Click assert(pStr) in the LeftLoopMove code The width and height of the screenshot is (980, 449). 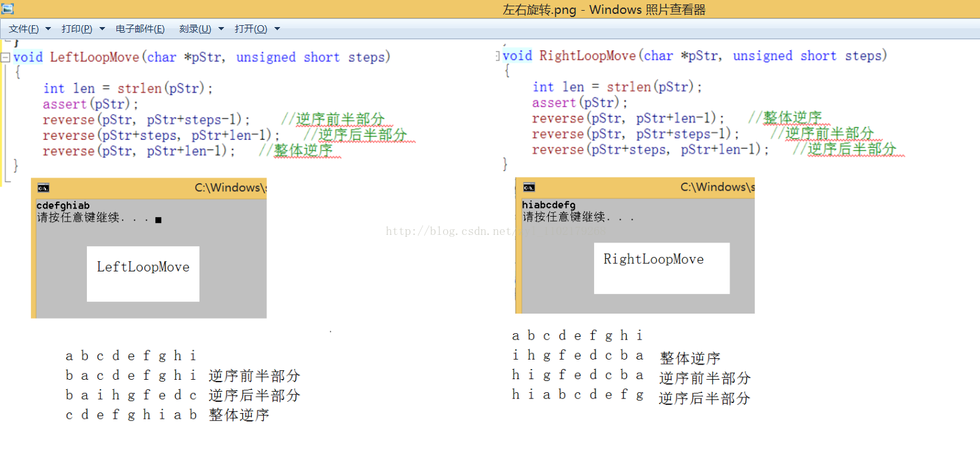click(91, 104)
